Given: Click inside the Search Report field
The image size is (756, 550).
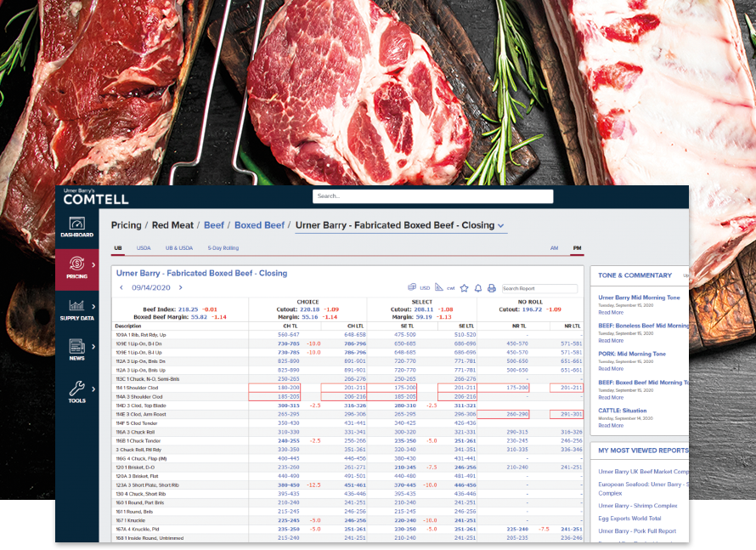Looking at the screenshot, I should point(539,288).
